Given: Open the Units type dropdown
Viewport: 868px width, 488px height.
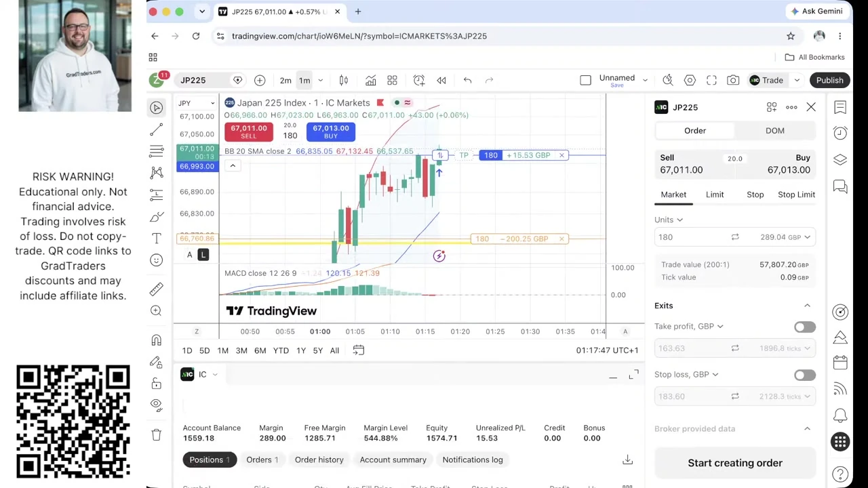Looking at the screenshot, I should click(x=669, y=220).
